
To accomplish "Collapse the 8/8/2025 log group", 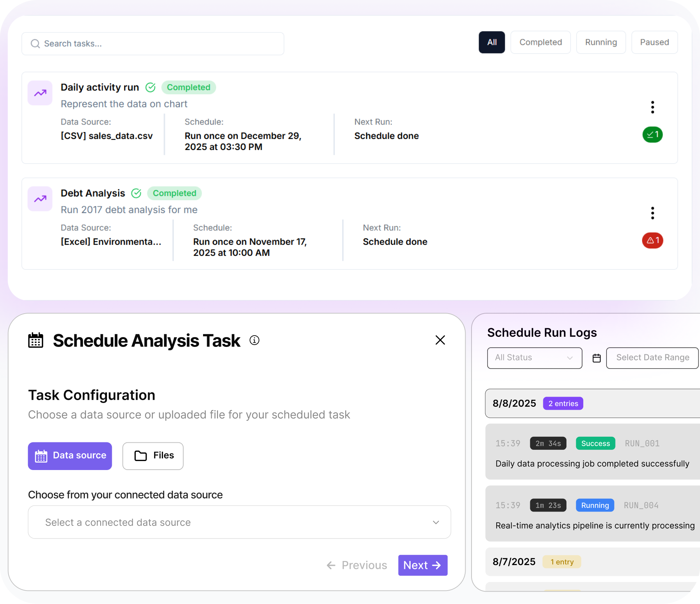I will (592, 403).
